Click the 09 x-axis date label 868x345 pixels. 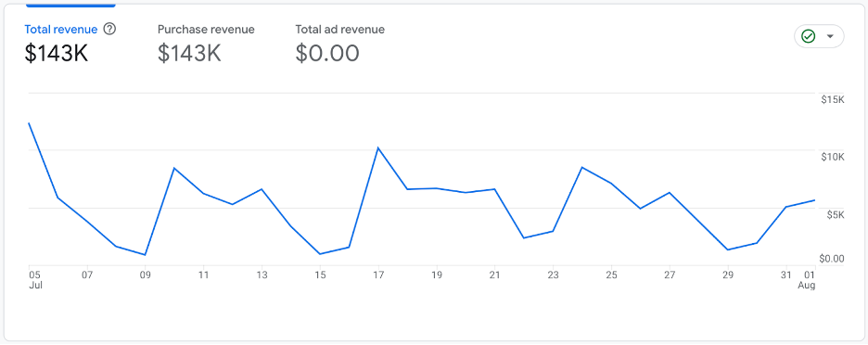[145, 275]
